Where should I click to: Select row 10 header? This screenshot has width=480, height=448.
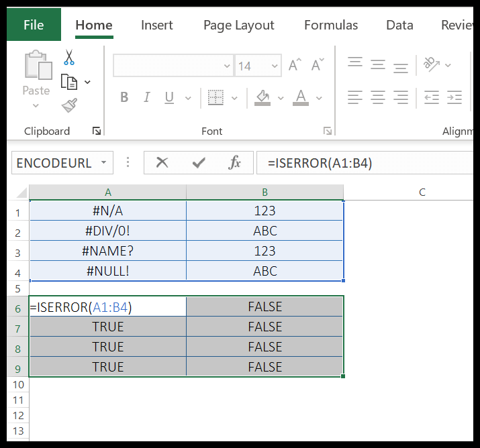point(17,385)
